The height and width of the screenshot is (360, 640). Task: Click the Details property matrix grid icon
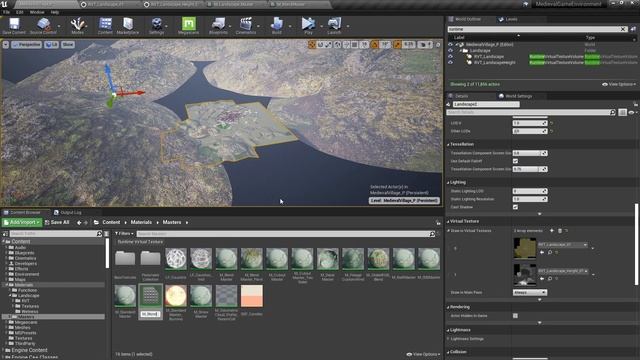[x=622, y=112]
